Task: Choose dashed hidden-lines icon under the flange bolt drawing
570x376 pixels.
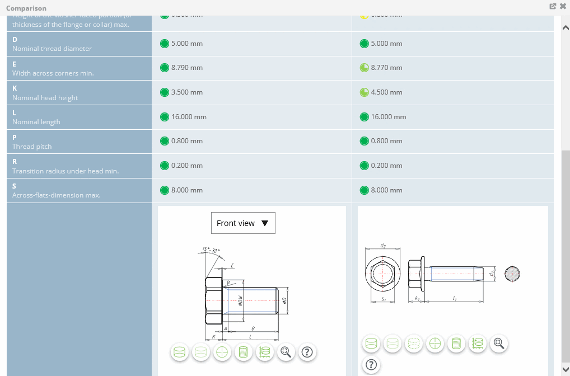Action: click(x=414, y=343)
